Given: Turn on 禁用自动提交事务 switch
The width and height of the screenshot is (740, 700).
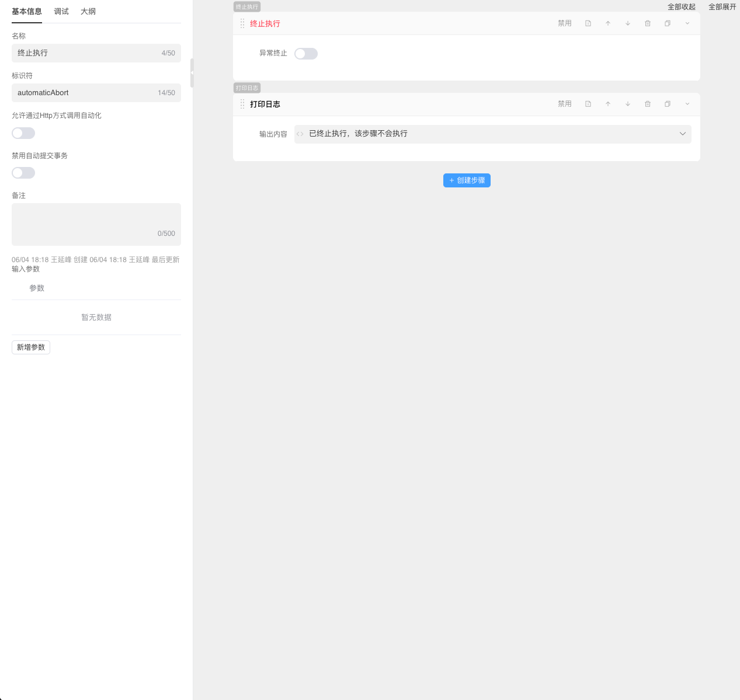Looking at the screenshot, I should coord(23,173).
